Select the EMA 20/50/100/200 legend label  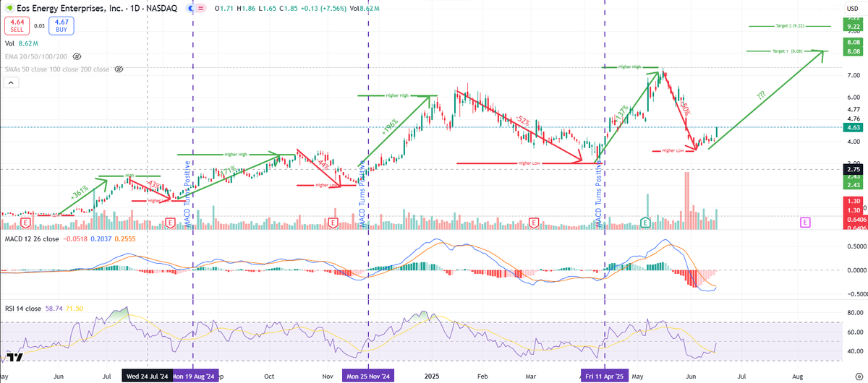click(x=36, y=56)
